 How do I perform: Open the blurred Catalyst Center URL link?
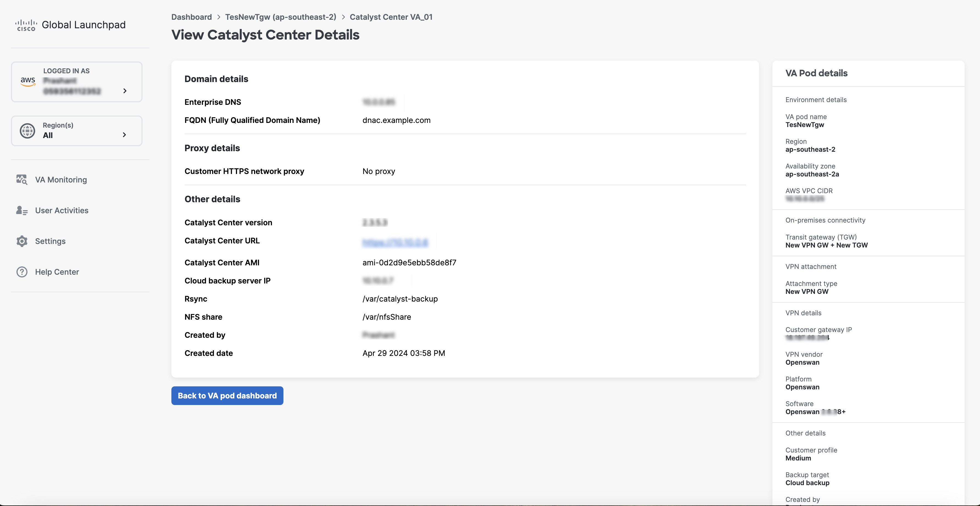click(x=395, y=242)
